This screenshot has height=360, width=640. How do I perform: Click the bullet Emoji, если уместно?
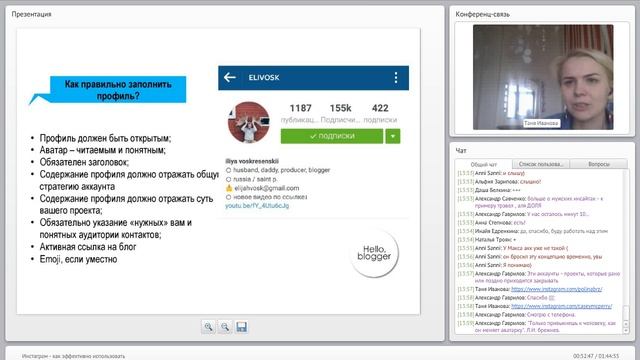tap(78, 259)
